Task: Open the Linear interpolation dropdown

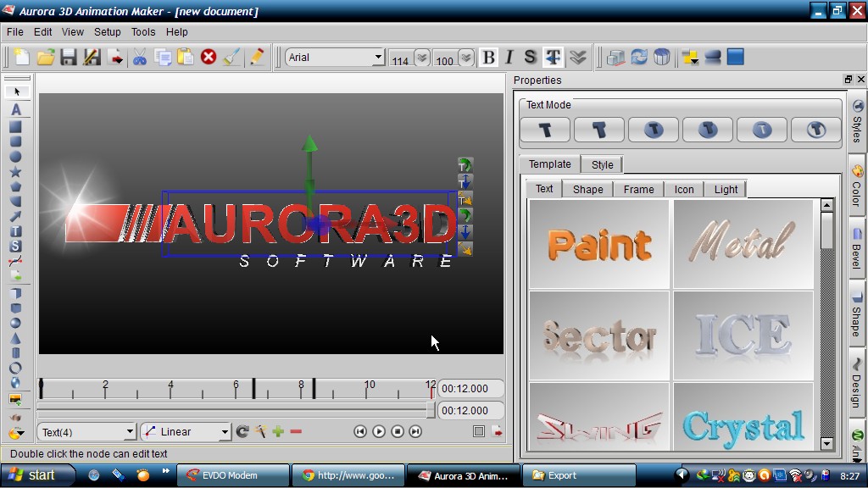Action: coord(186,432)
